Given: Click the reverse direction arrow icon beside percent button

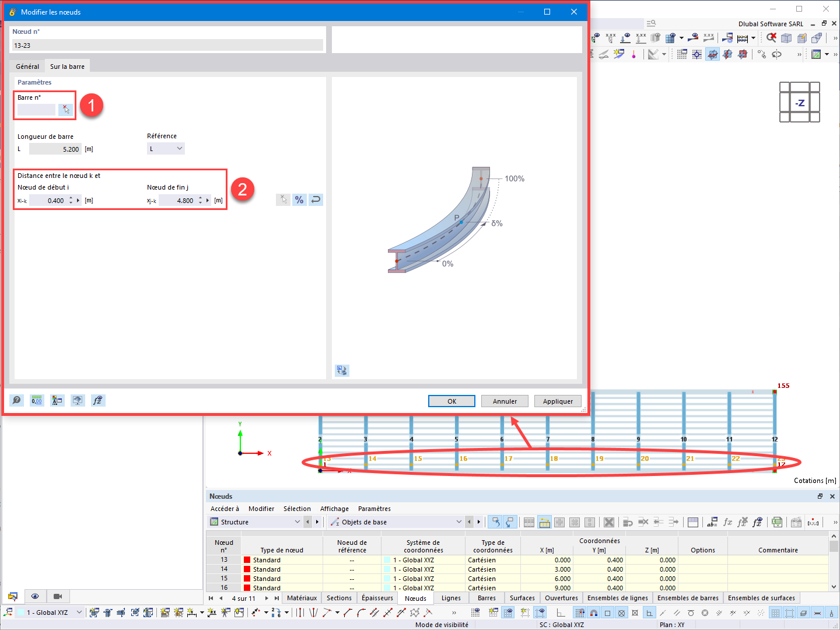Looking at the screenshot, I should pos(316,200).
